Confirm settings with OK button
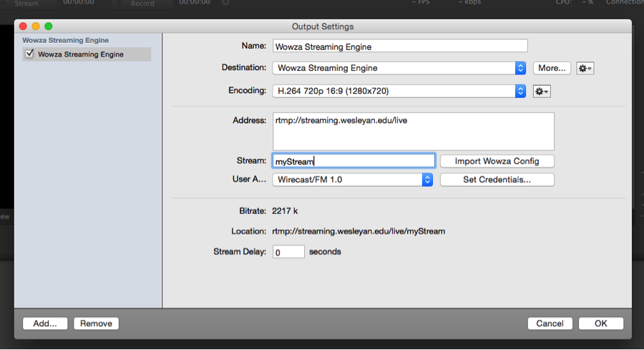Image resolution: width=644 pixels, height=350 pixels. point(601,324)
